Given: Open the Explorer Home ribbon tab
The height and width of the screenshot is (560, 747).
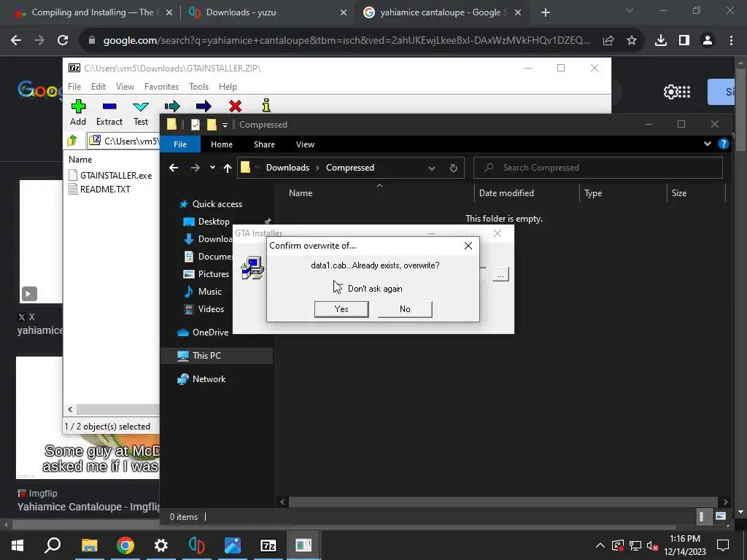Looking at the screenshot, I should click(222, 144).
